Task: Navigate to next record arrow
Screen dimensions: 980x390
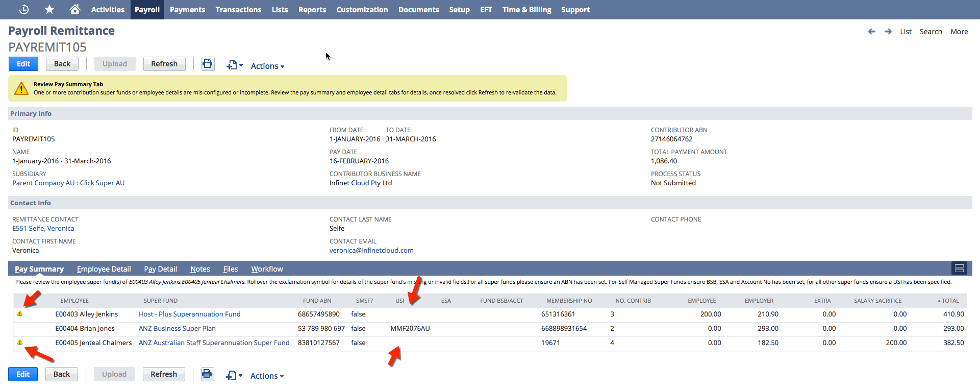Action: tap(888, 32)
